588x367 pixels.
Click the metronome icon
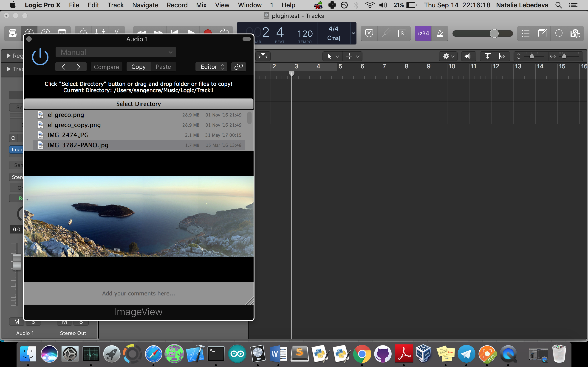[x=440, y=33]
